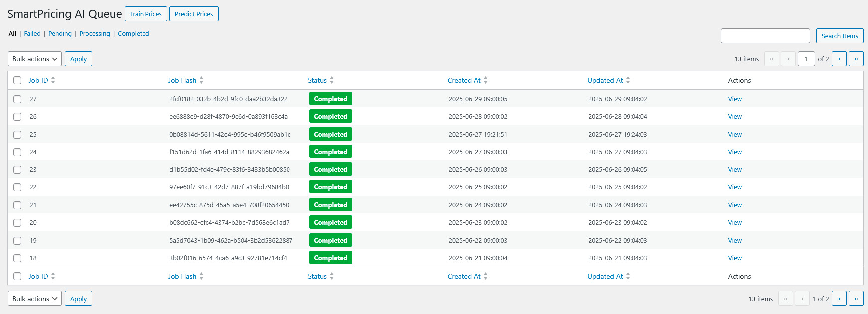Click created time 2025-06-27 19:21:51
The image size is (868, 314).
[x=478, y=134]
